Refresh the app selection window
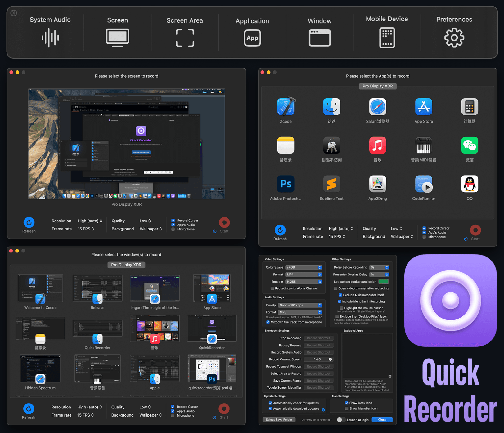The height and width of the screenshot is (433, 504). point(280,230)
